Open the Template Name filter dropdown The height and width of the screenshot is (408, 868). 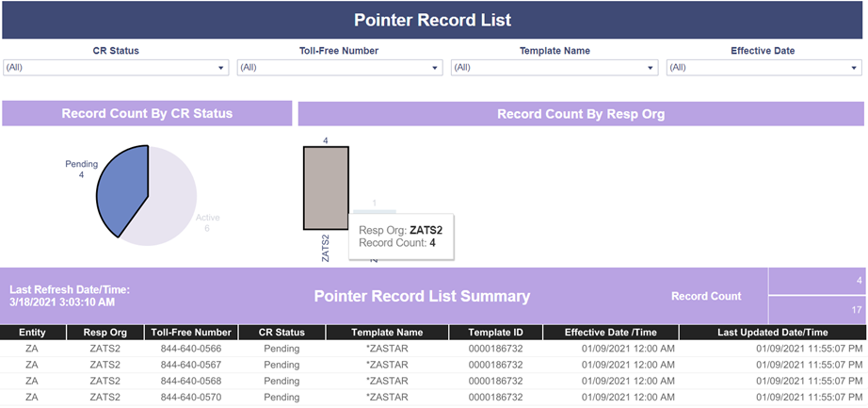(x=555, y=68)
